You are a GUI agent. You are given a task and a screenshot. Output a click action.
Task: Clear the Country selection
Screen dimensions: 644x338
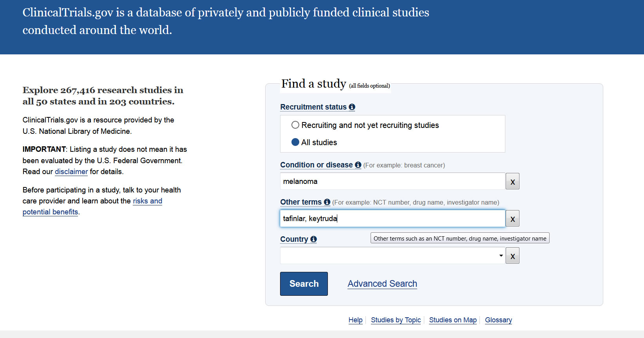coord(512,256)
